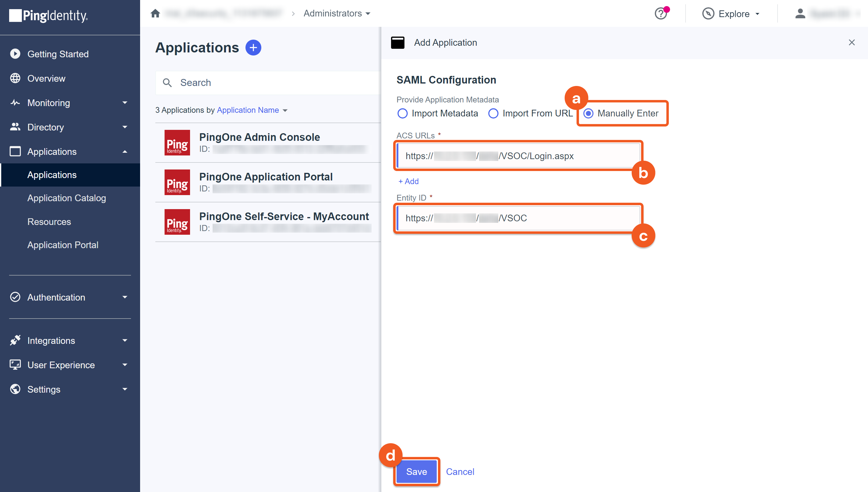Select the Import From URL radio option

(493, 113)
